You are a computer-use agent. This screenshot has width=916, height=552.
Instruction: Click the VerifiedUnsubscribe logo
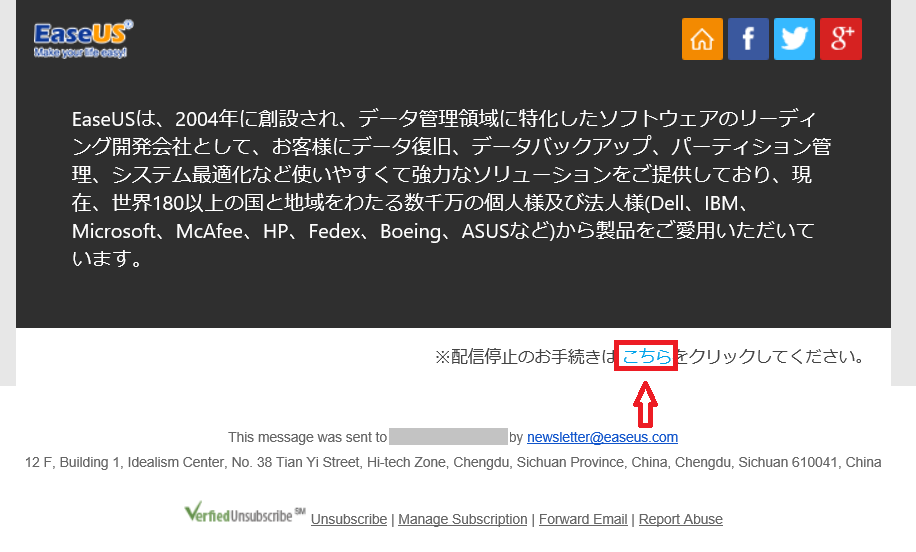point(245,512)
